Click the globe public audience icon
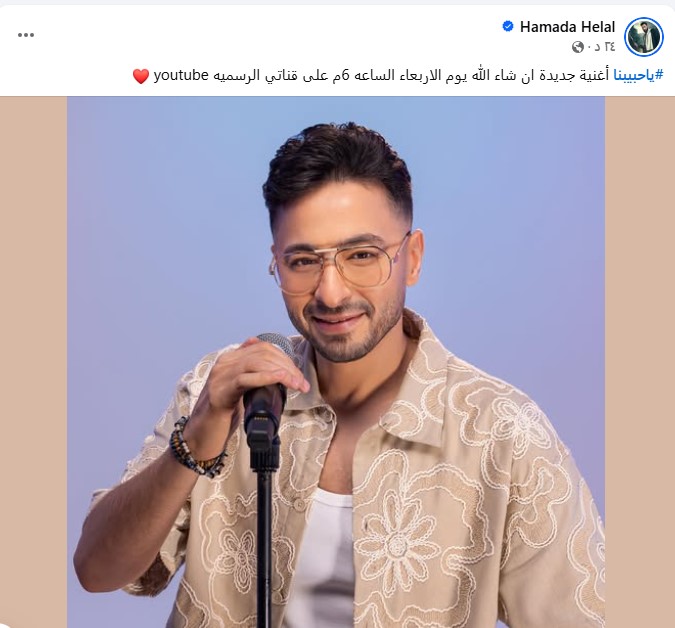 pyautogui.click(x=578, y=46)
